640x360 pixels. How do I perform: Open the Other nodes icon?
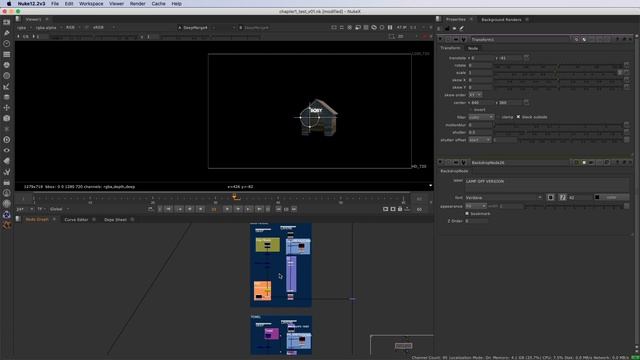click(7, 182)
